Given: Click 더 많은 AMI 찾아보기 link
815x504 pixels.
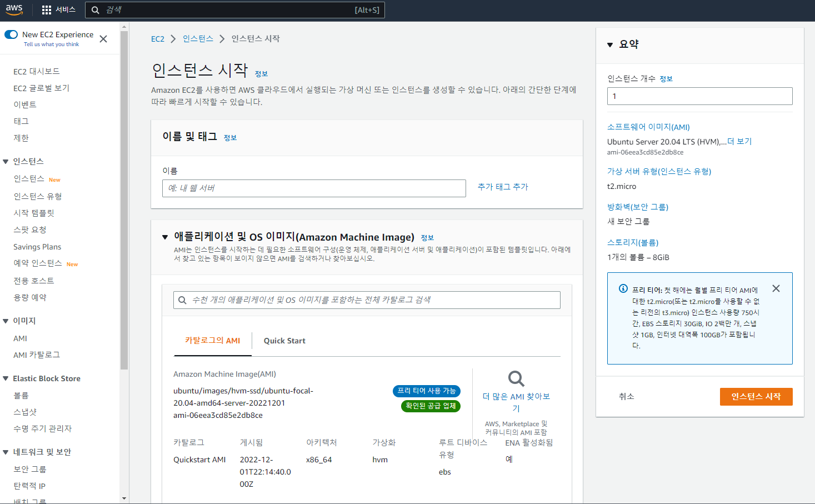Looking at the screenshot, I should pyautogui.click(x=516, y=402).
